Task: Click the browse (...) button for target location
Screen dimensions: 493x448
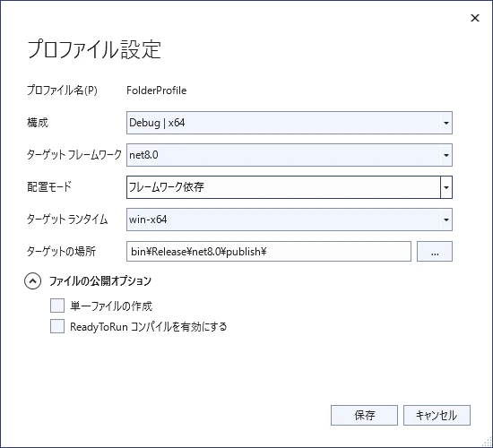Action: tap(435, 251)
